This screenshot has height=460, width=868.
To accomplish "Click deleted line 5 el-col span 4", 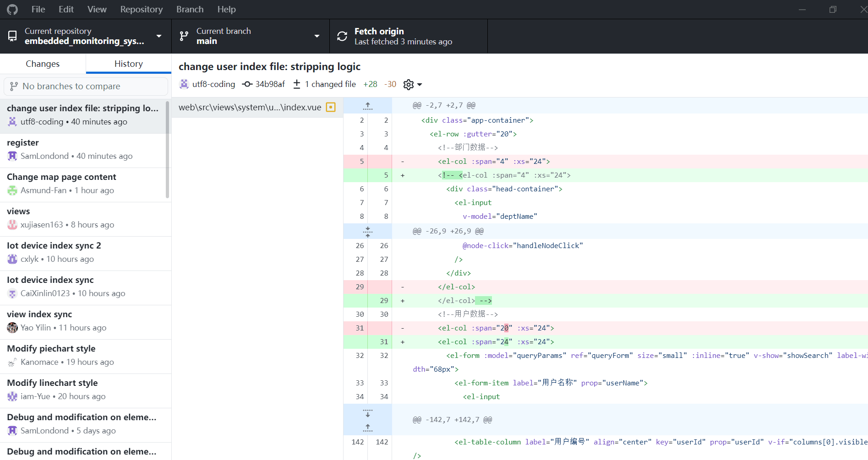I will coord(606,162).
